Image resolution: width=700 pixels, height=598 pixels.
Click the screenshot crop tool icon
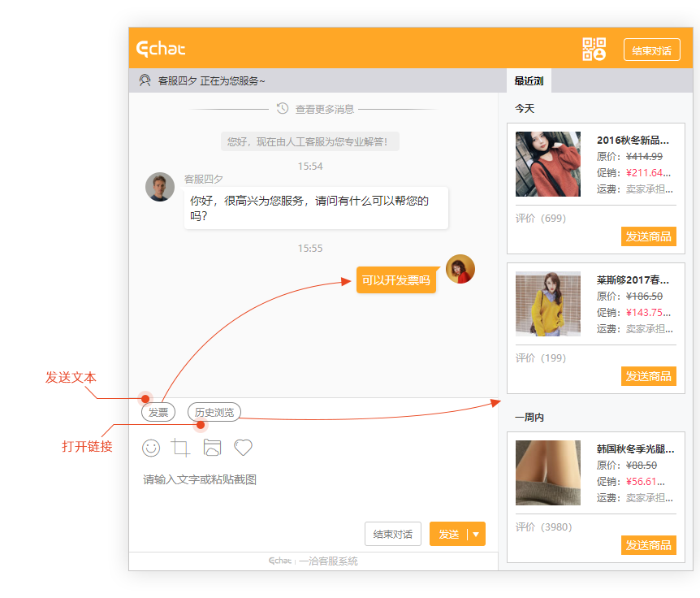(x=181, y=448)
